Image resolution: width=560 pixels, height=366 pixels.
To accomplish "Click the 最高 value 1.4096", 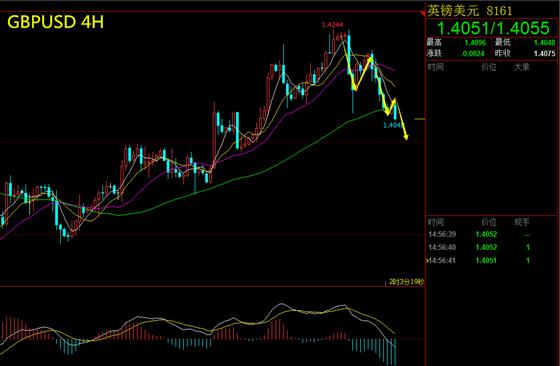I will click(475, 42).
